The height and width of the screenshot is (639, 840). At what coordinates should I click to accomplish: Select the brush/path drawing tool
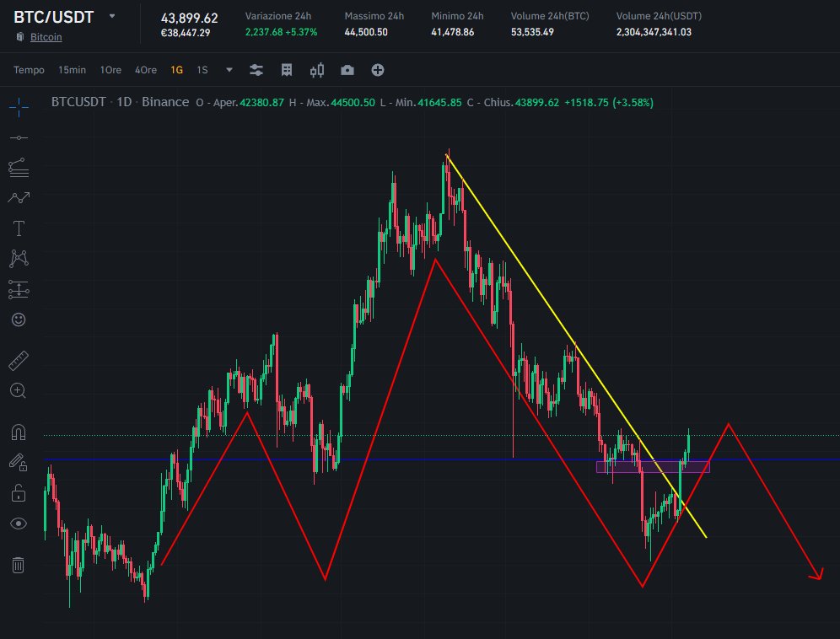19,198
